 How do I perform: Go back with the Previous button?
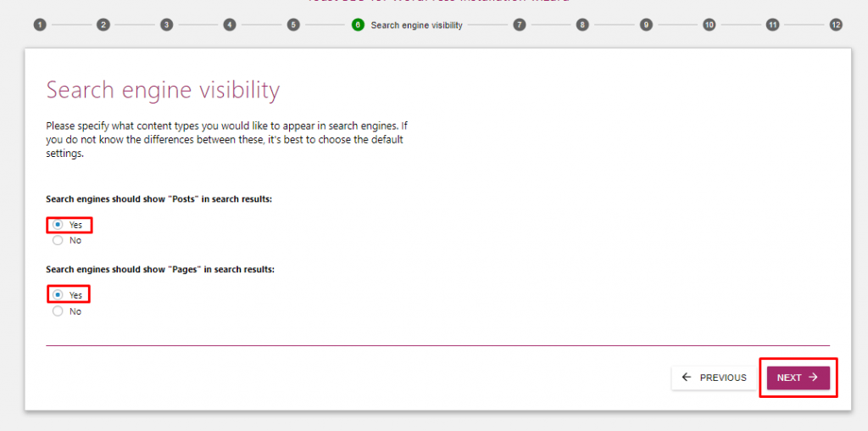[x=714, y=378]
